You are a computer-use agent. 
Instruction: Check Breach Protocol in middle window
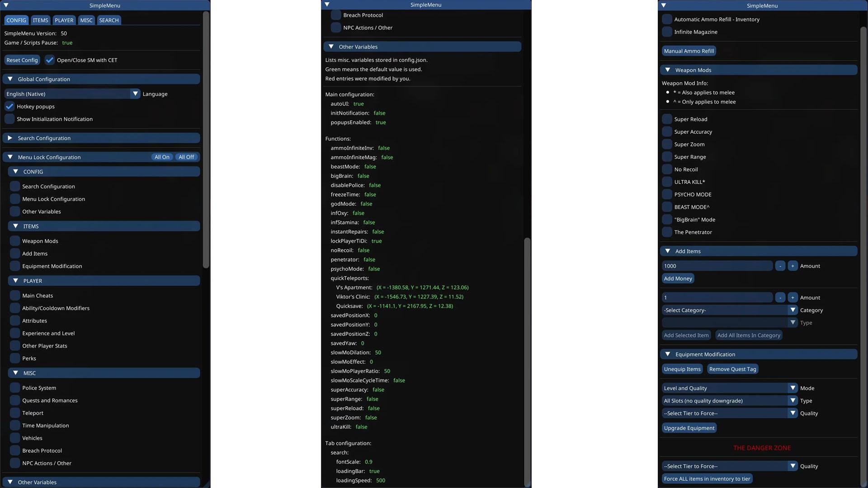coord(336,15)
